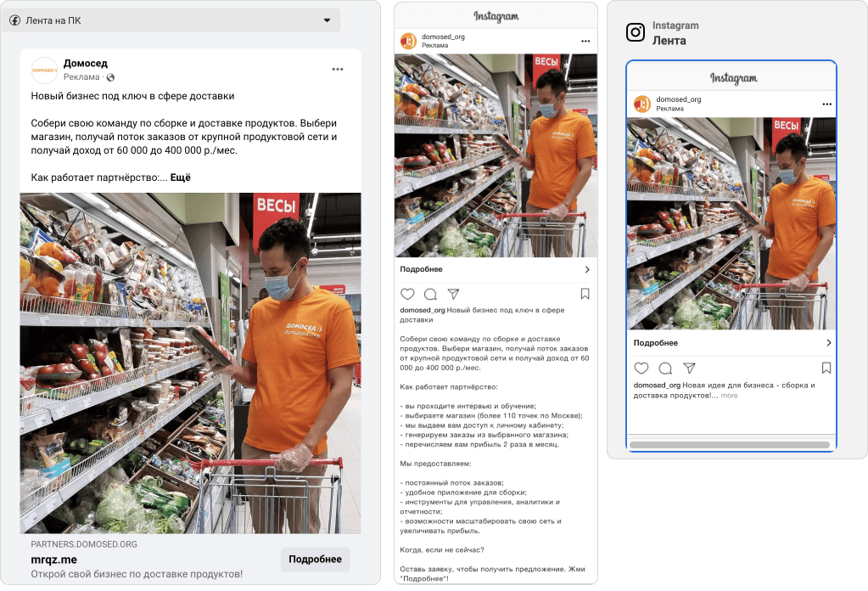Click the paper-plane share icon in Лента card
The width and height of the screenshot is (868, 591).
point(689,368)
